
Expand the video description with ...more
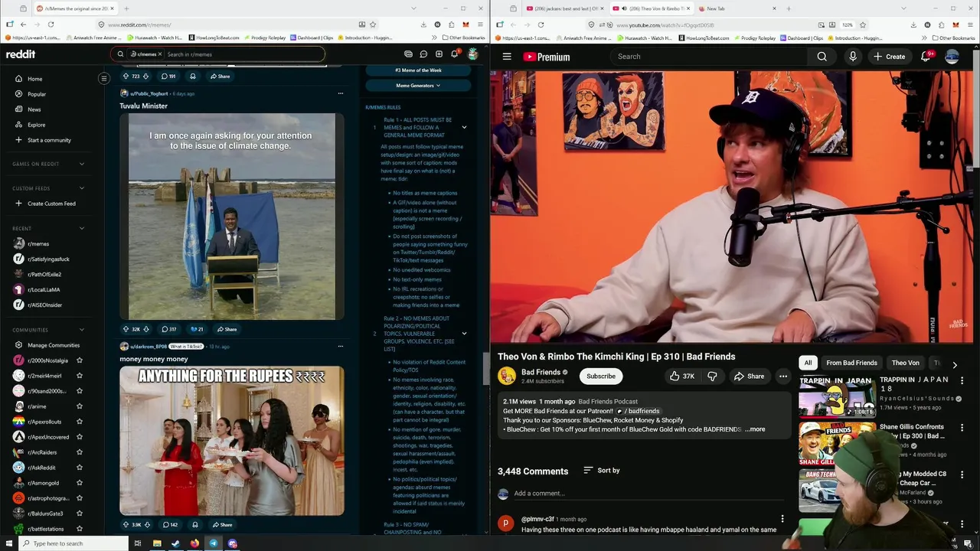pyautogui.click(x=756, y=429)
